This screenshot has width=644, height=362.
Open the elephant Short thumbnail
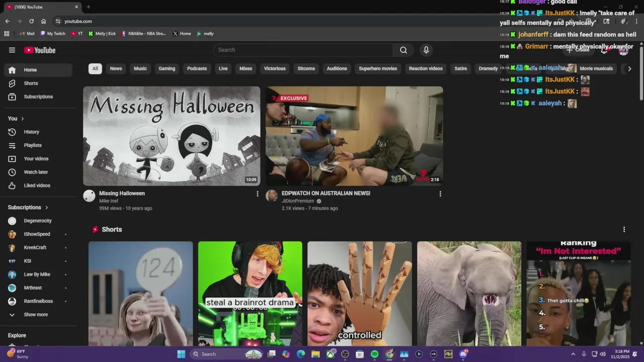pyautogui.click(x=469, y=294)
